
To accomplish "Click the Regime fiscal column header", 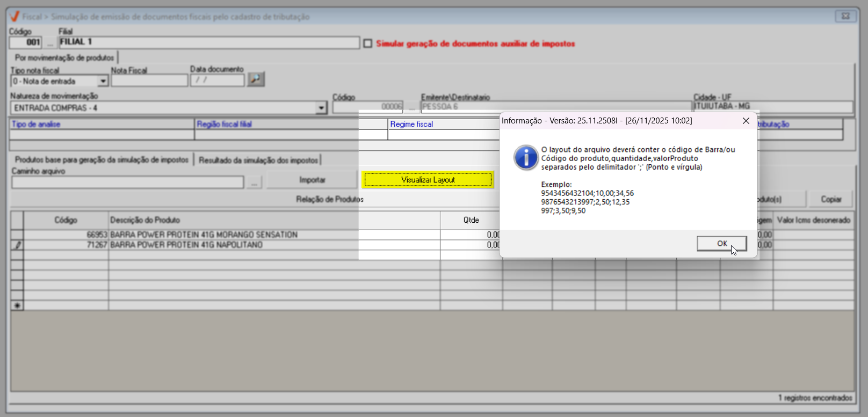I will [444, 124].
